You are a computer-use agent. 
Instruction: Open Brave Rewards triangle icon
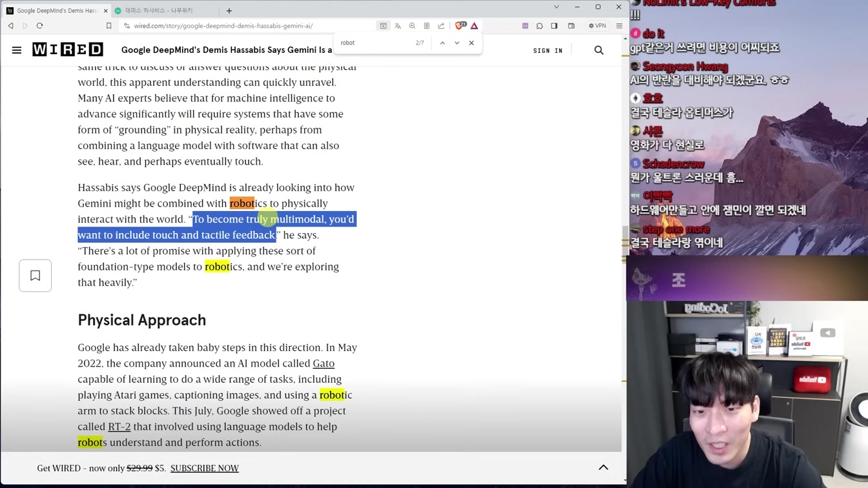474,26
